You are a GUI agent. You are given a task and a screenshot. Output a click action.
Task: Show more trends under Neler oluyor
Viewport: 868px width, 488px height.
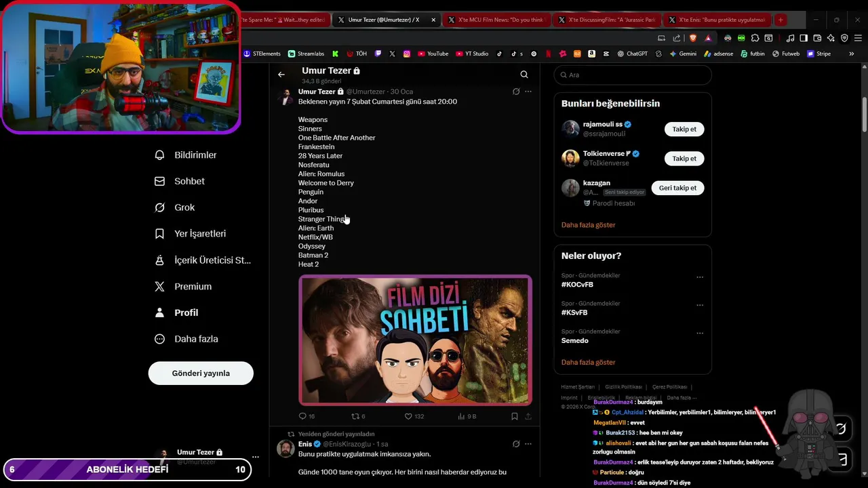coord(588,362)
